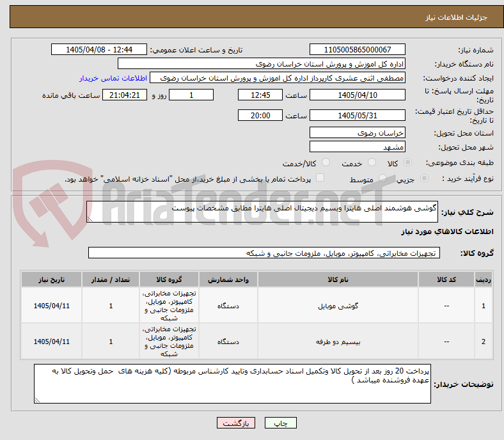
Task: Click the اطلاعات کالاهای مورد نیاز heading
Action: [x=447, y=232]
